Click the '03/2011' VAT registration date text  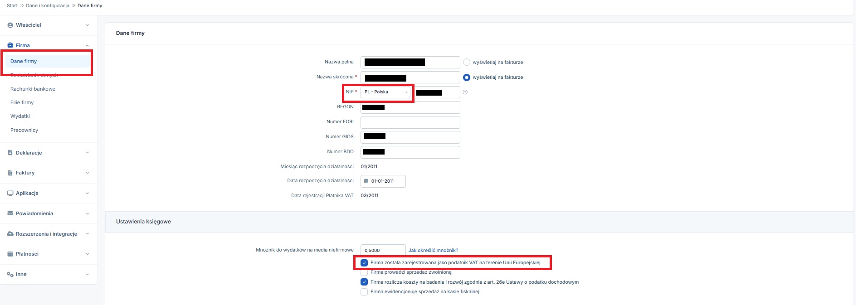click(x=370, y=196)
